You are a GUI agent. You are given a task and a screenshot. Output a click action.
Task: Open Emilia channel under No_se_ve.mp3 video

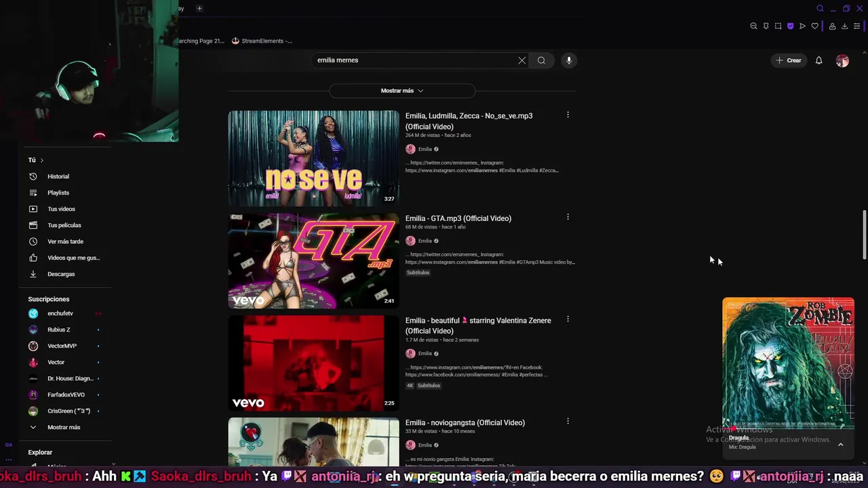pyautogui.click(x=425, y=149)
